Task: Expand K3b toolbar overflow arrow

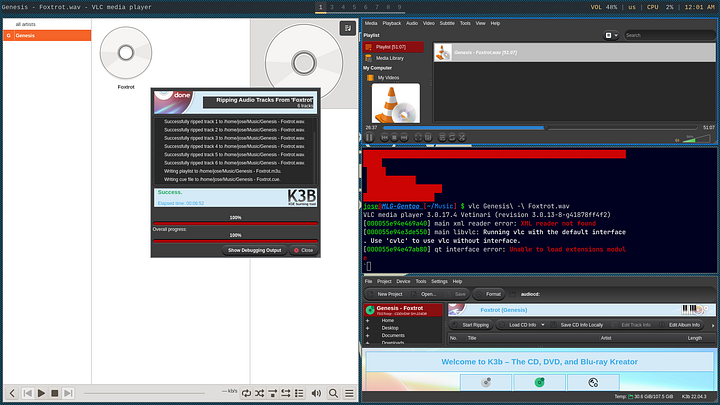Action: pos(713,325)
